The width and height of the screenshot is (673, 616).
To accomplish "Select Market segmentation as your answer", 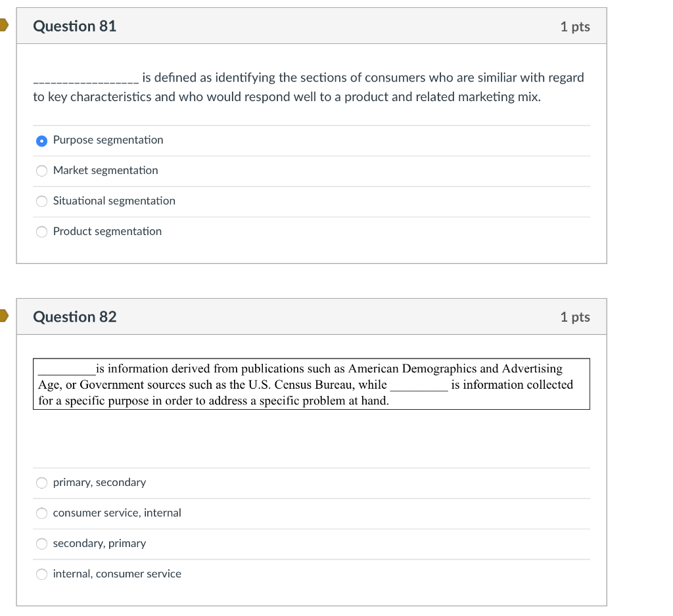I will [x=41, y=171].
